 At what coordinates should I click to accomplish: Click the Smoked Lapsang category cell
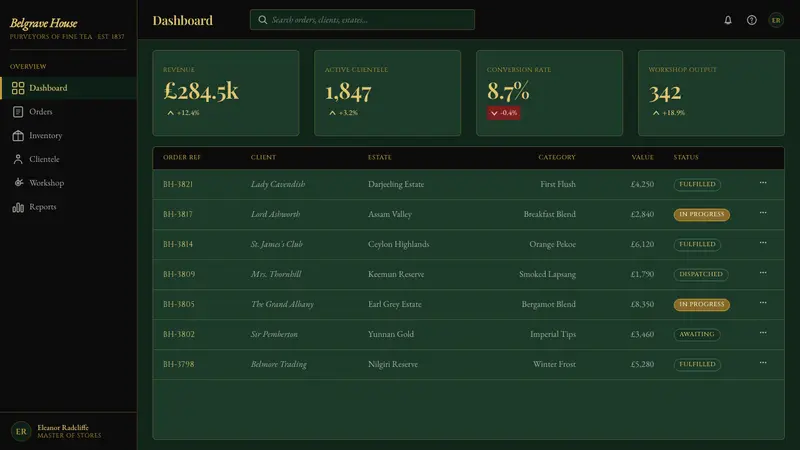tap(547, 274)
